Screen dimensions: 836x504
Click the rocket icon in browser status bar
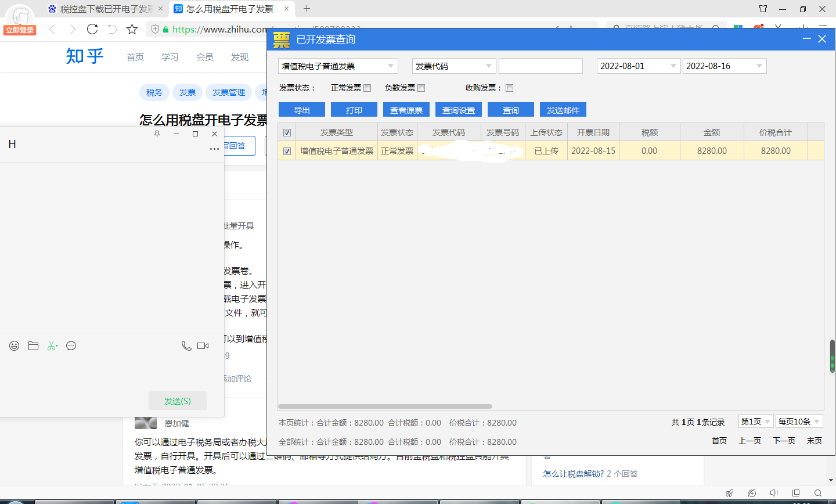click(730, 493)
